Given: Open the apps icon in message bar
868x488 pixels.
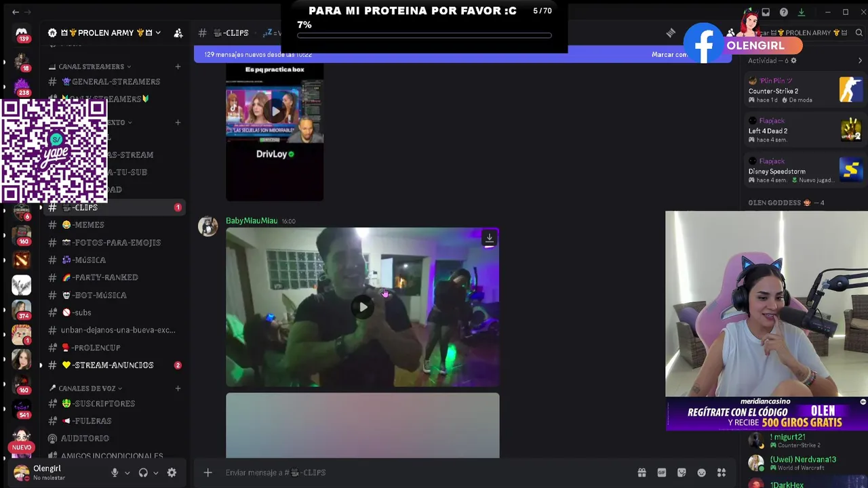Looking at the screenshot, I should pos(722,472).
